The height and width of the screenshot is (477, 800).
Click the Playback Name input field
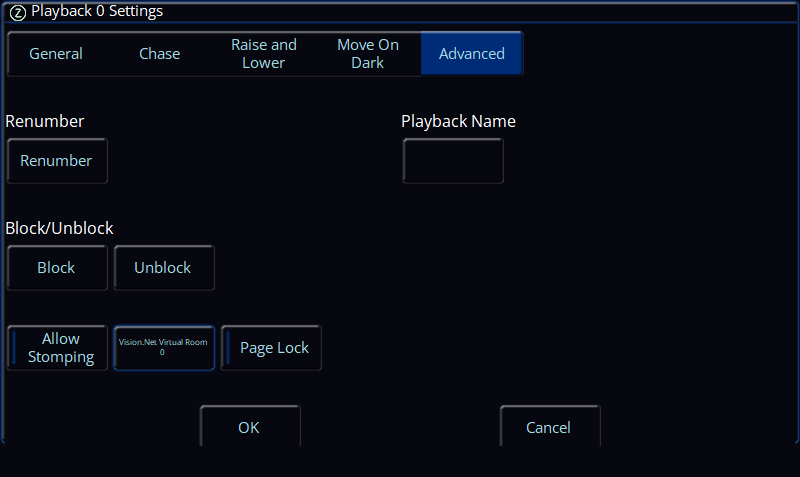click(x=453, y=161)
